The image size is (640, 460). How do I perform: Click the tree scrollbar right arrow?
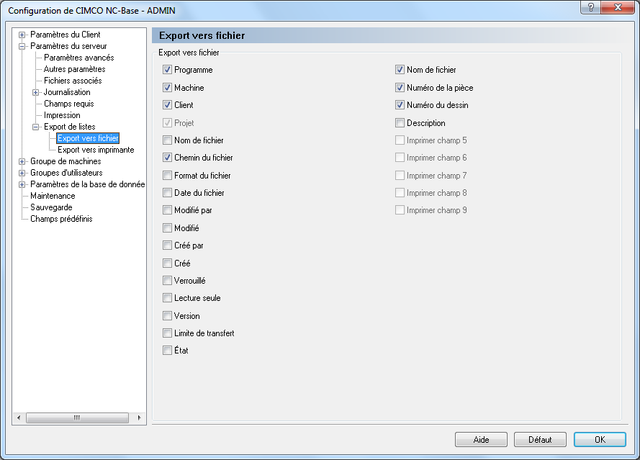click(139, 418)
